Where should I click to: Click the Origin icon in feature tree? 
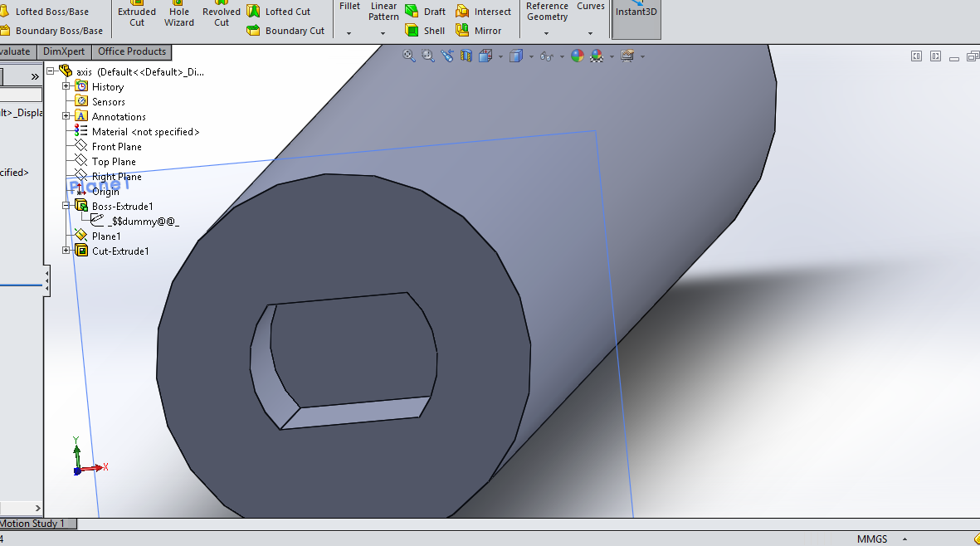[80, 191]
